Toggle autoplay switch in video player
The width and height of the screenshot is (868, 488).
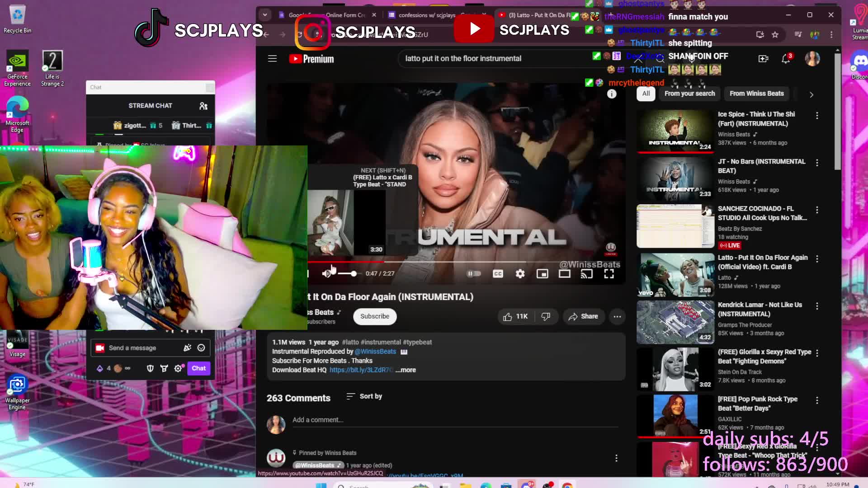474,274
